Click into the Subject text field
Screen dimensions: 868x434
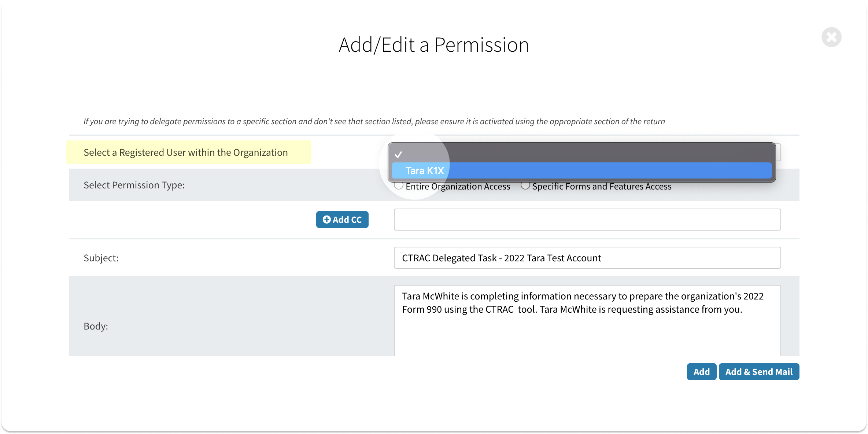point(587,258)
